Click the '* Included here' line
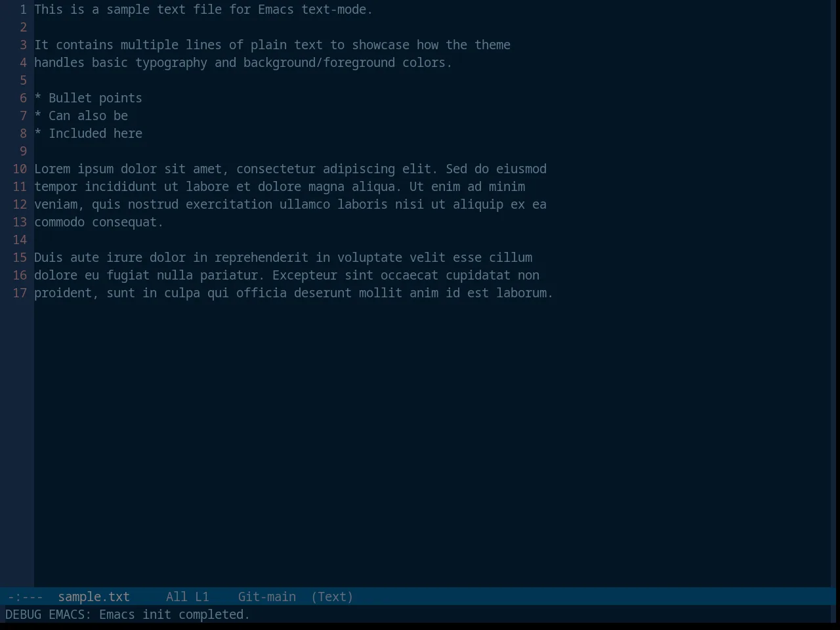Image resolution: width=840 pixels, height=630 pixels. (88, 133)
